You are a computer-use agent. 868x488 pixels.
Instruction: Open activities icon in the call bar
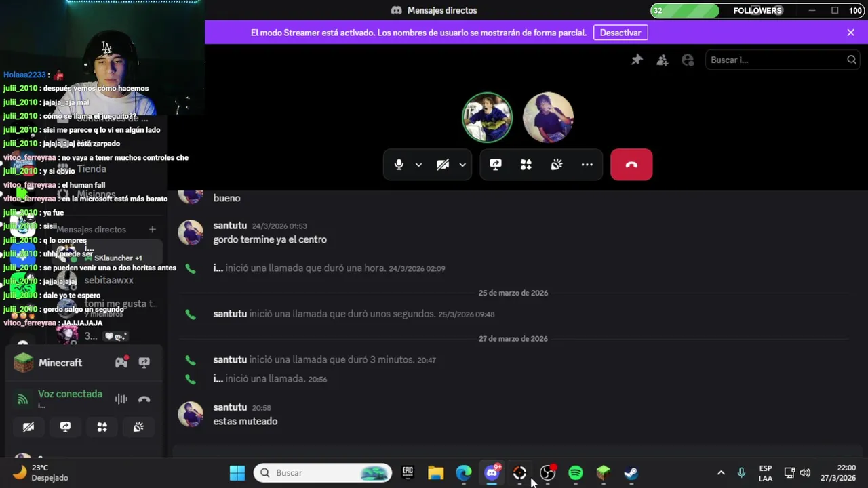pos(526,165)
